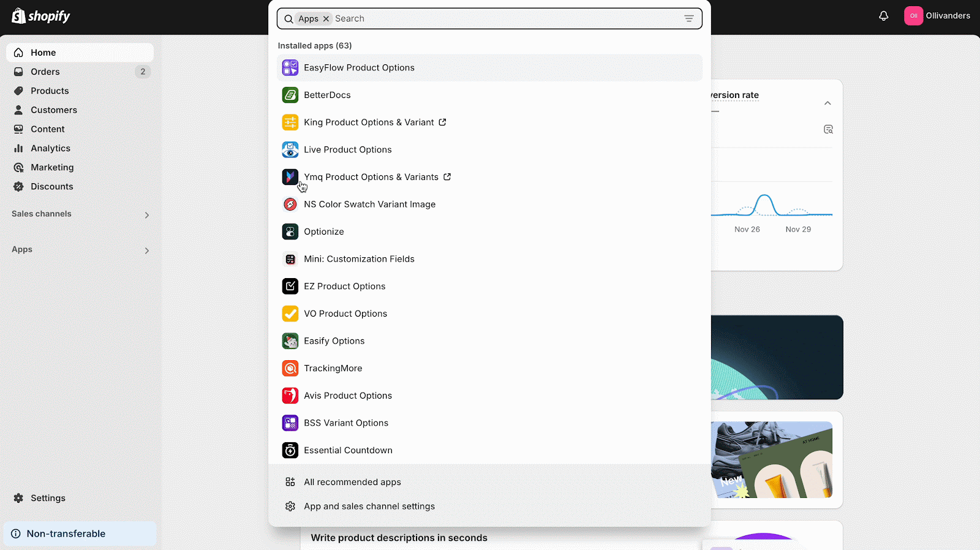The width and height of the screenshot is (980, 550).
Task: Select Avis Product Options text
Action: (348, 396)
